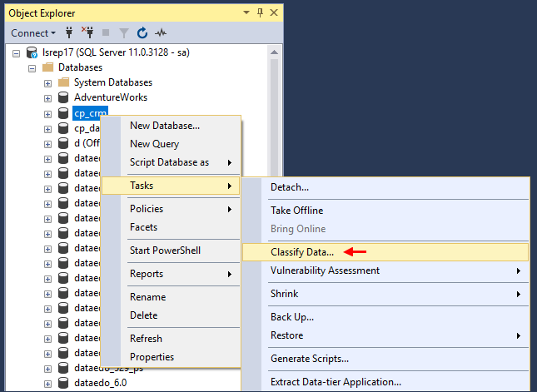The height and width of the screenshot is (392, 537).
Task: Open the Object Explorer window position dropdown
Action: (246, 12)
